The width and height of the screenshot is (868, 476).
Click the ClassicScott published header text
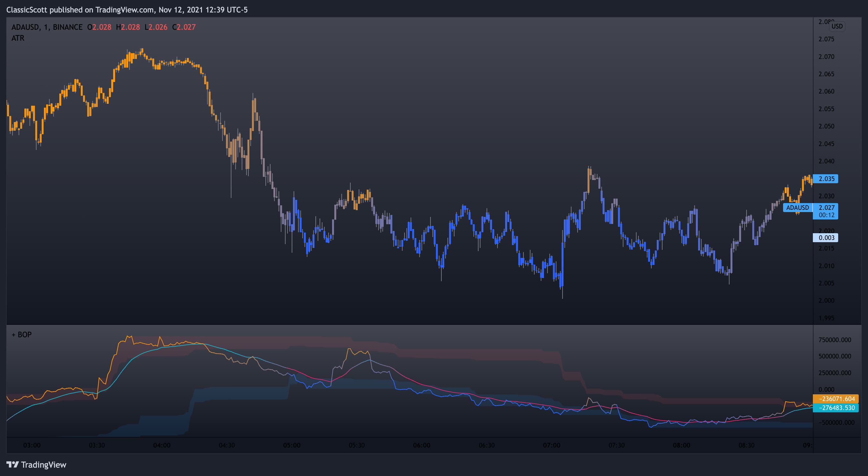(127, 10)
